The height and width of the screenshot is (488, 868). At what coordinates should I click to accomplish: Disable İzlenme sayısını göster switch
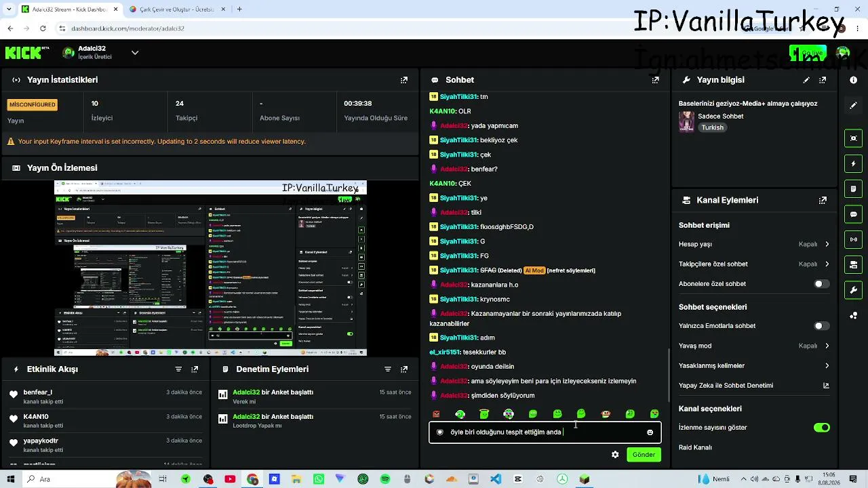coord(821,428)
